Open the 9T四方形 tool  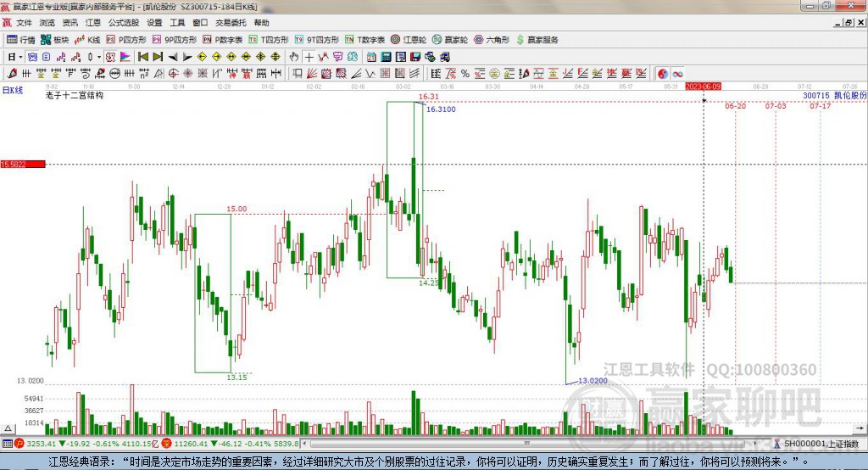coord(317,40)
